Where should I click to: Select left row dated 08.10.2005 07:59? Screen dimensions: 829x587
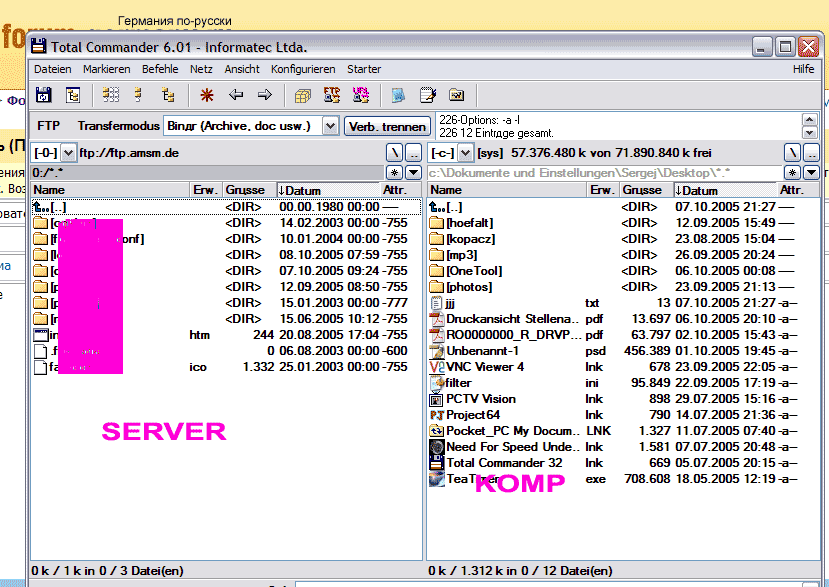226,255
